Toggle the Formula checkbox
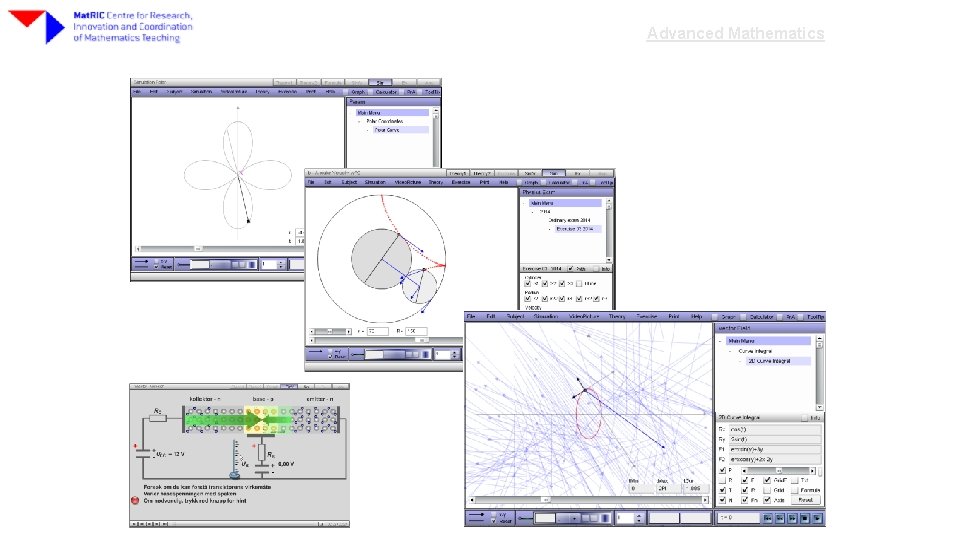 795,490
